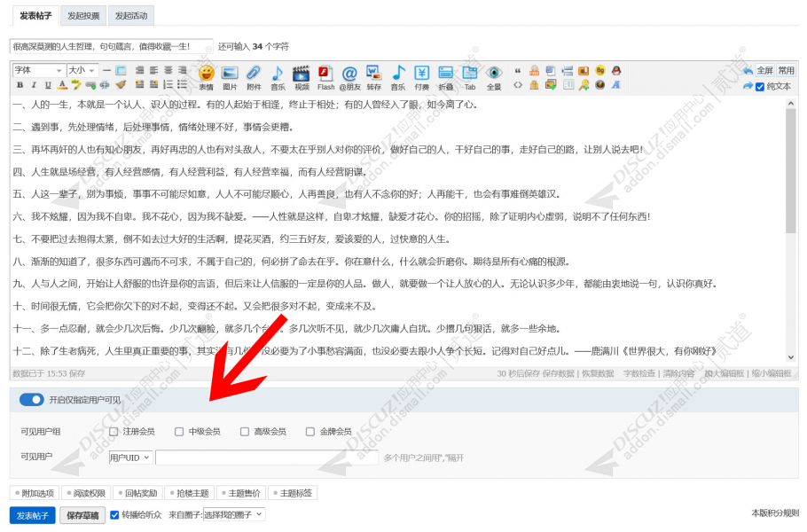Click the 清除内容 link

coord(678,373)
